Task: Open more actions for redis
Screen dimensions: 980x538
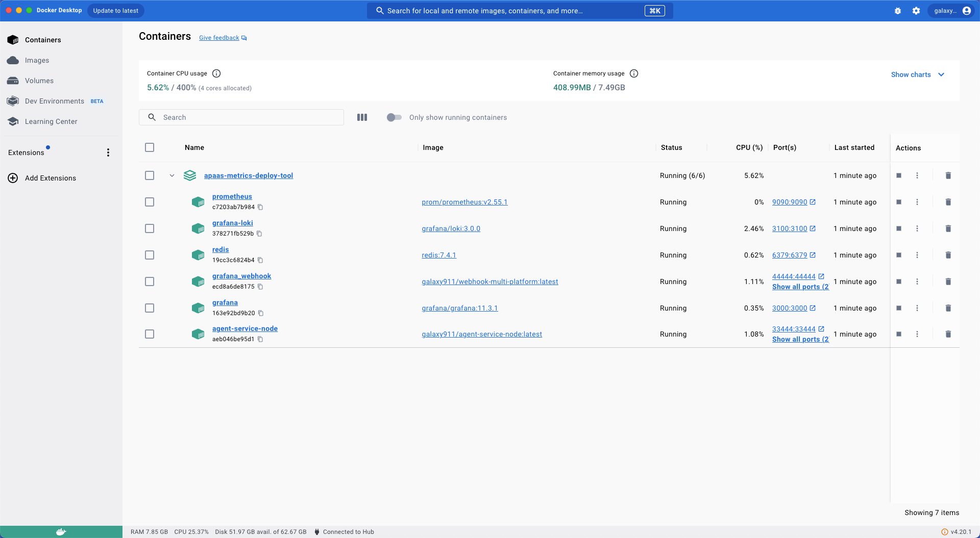Action: click(917, 255)
